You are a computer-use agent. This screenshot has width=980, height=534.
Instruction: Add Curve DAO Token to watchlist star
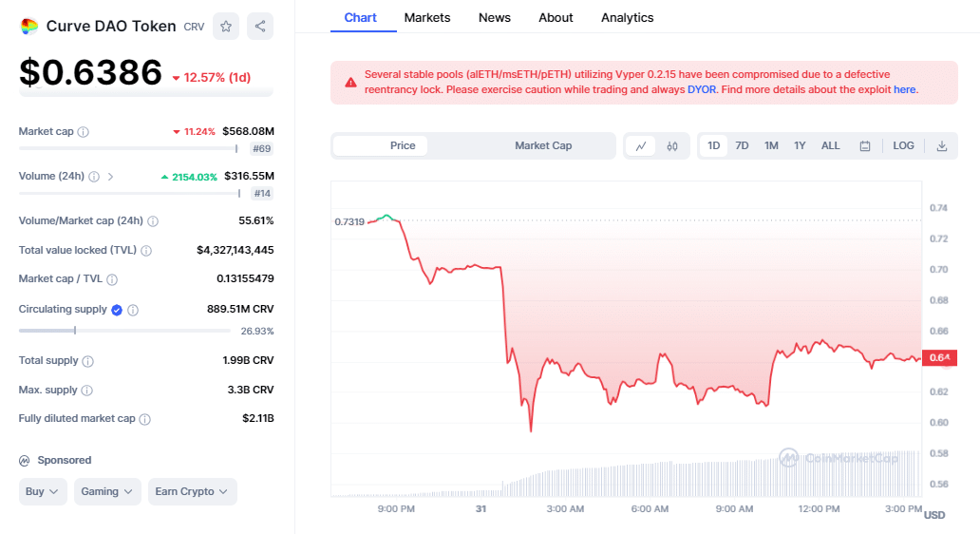pos(226,27)
